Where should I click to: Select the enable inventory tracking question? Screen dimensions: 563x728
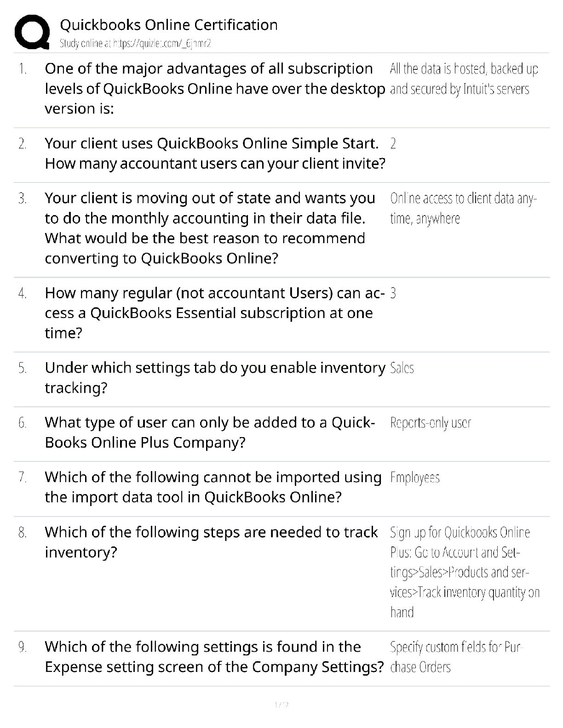coord(215,378)
